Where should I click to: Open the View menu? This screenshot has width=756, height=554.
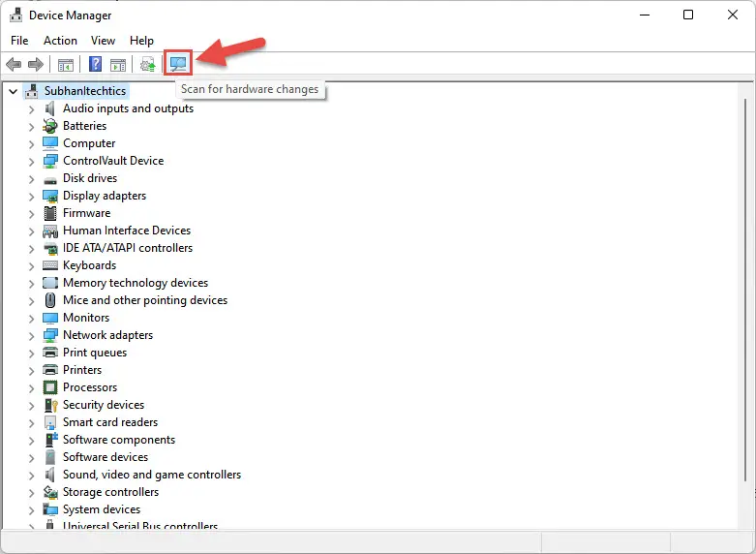click(104, 41)
